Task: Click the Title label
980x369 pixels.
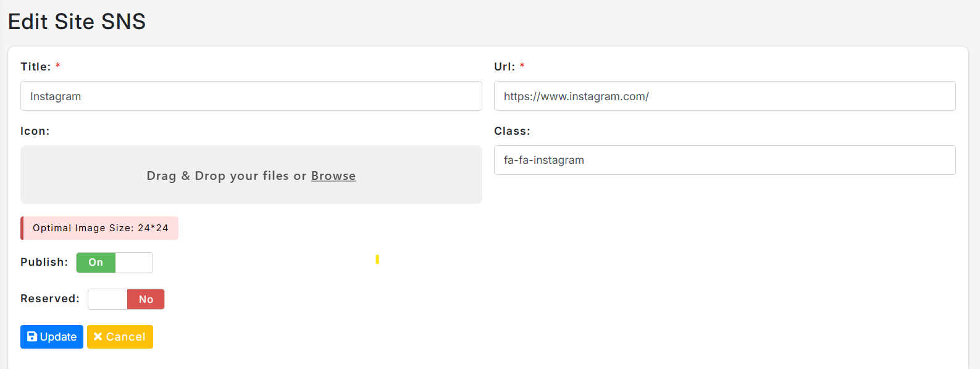Action: [36, 67]
